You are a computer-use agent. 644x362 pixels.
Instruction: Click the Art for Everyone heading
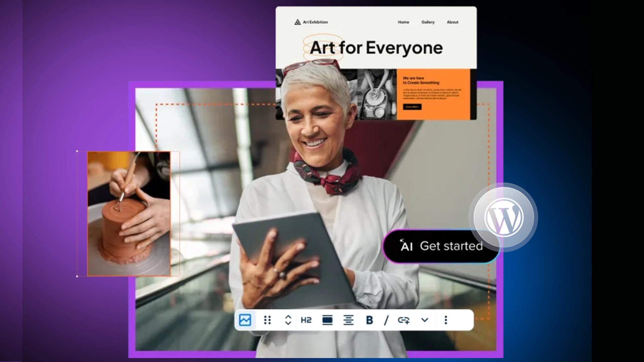[376, 48]
